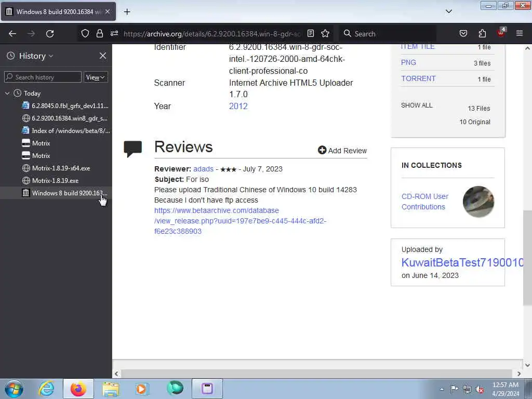This screenshot has height=399, width=532.
Task: Launch Internet Explorer from taskbar
Action: 46,389
